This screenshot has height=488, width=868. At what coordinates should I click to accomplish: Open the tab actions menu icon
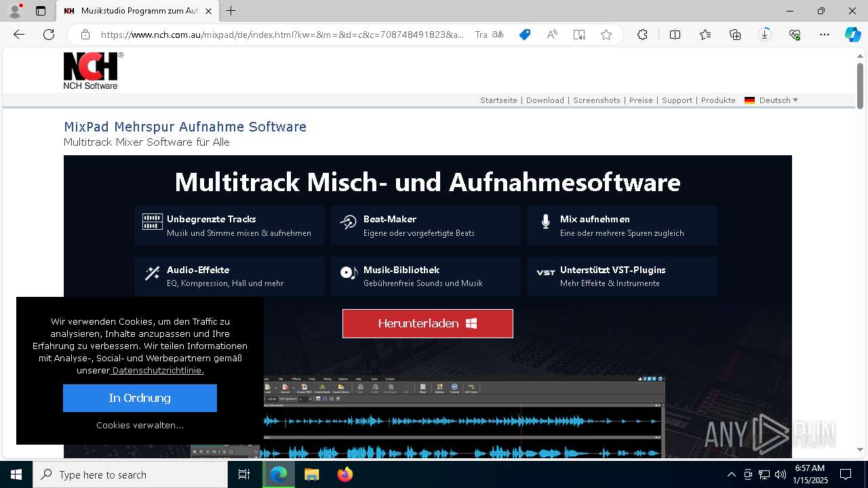click(x=41, y=11)
